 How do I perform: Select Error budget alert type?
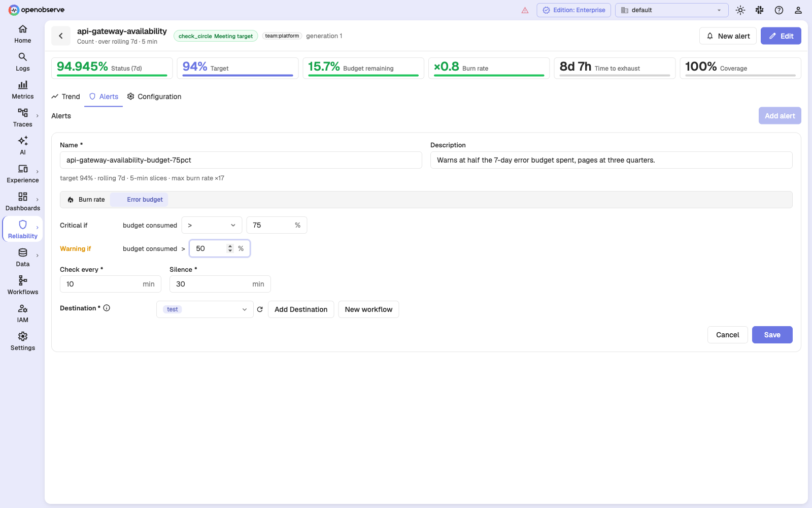[140, 200]
